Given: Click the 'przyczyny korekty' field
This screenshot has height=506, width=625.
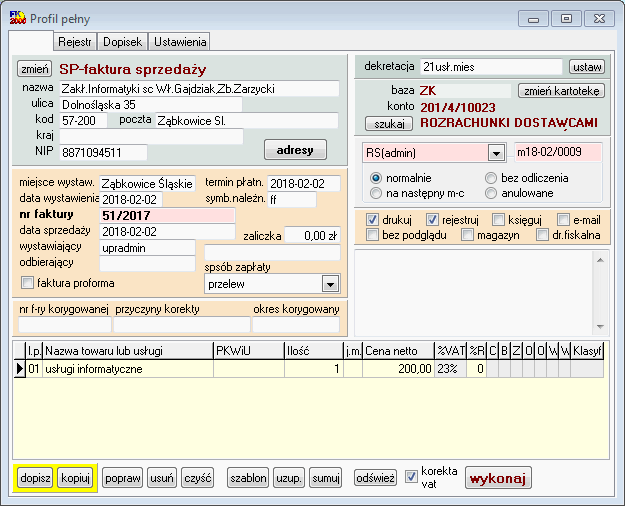Looking at the screenshot, I should 182,325.
